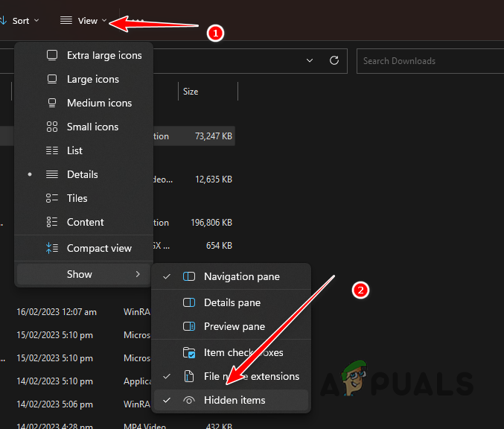
Task: Click the Extra large icons monitor icon
Action: coord(52,55)
